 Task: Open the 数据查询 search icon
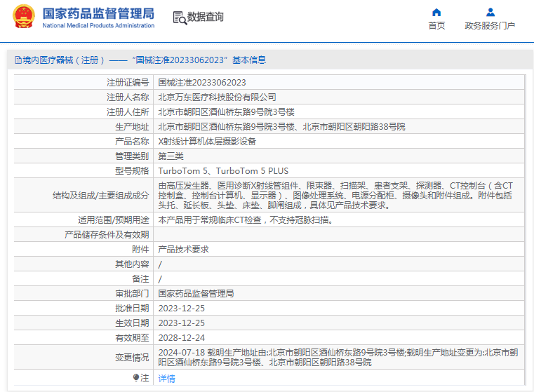click(180, 18)
